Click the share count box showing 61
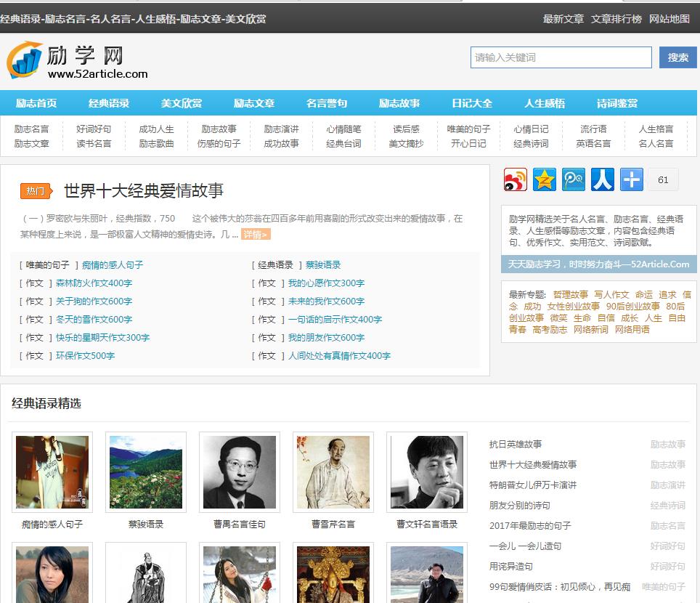Viewport: 700px width, 603px height. pyautogui.click(x=663, y=179)
